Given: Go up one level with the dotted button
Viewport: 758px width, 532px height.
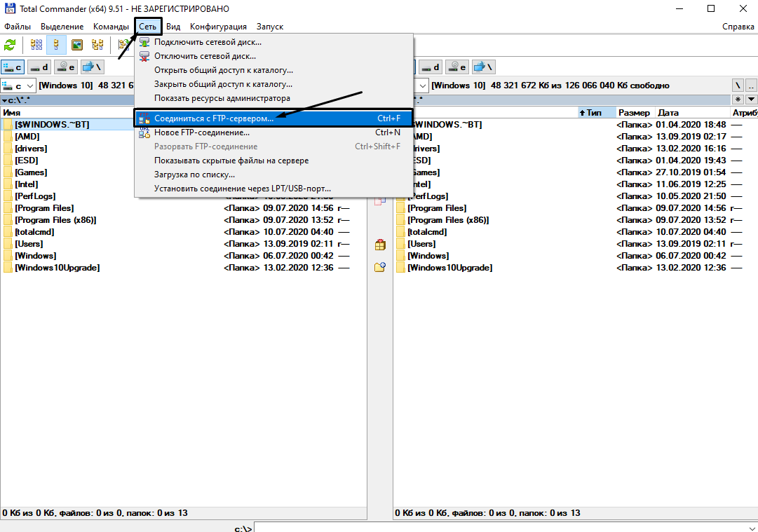Looking at the screenshot, I should (752, 85).
